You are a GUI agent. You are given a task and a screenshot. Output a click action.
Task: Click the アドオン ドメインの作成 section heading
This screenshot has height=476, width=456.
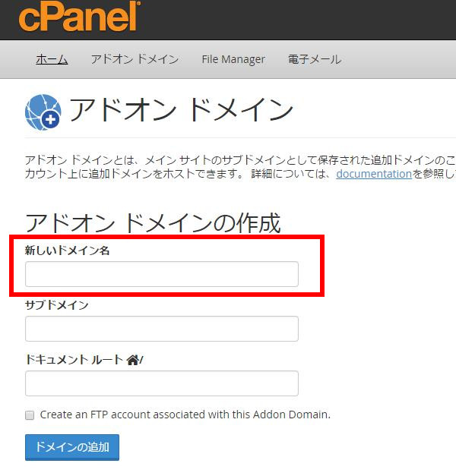click(153, 222)
